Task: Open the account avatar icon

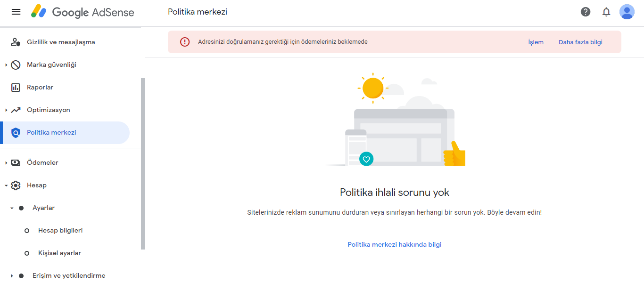Action: click(x=627, y=12)
